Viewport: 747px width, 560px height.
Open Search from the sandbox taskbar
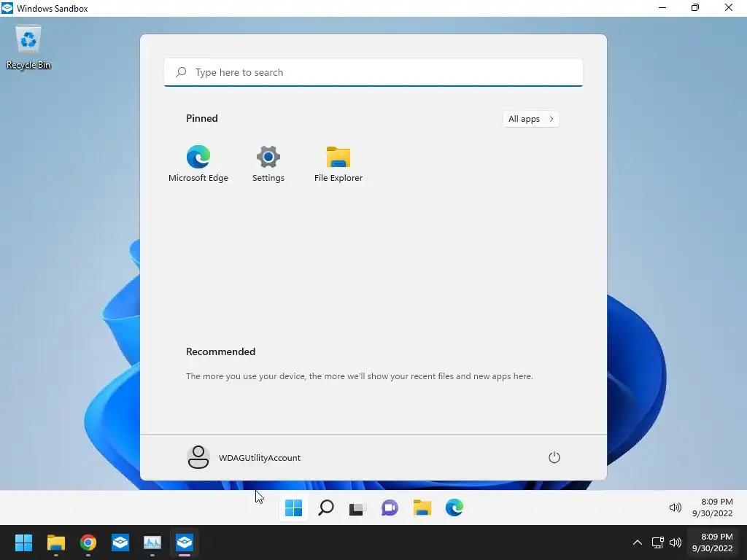coord(326,507)
